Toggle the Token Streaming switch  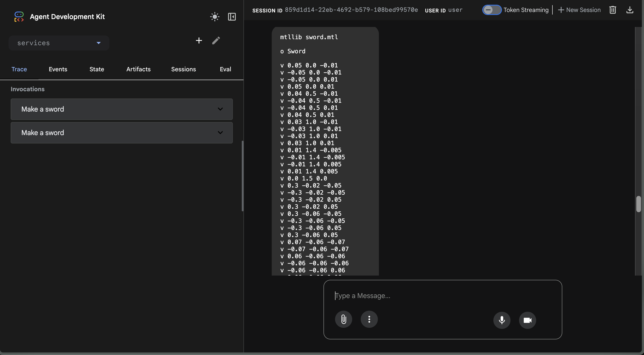(x=491, y=10)
